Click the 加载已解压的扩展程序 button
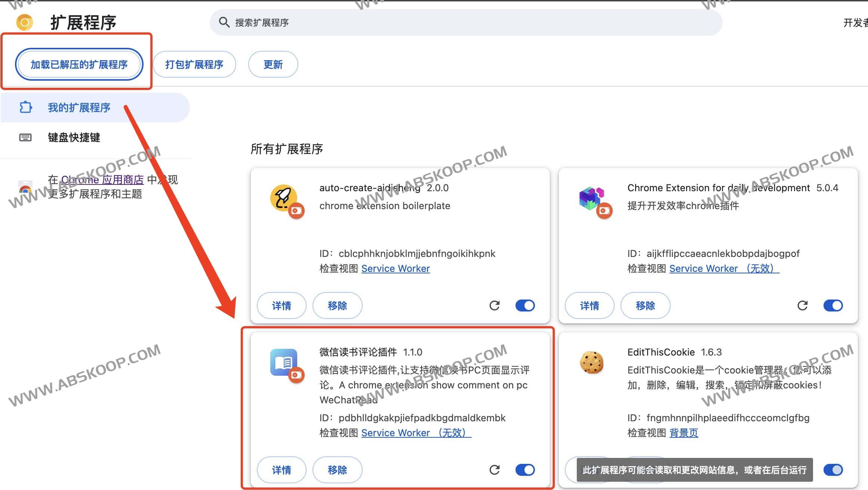Viewport: 868px width, 490px height. click(x=79, y=64)
